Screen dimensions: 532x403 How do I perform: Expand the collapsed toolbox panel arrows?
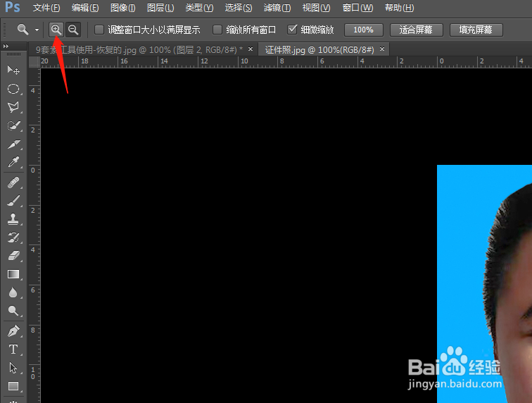(x=6, y=46)
